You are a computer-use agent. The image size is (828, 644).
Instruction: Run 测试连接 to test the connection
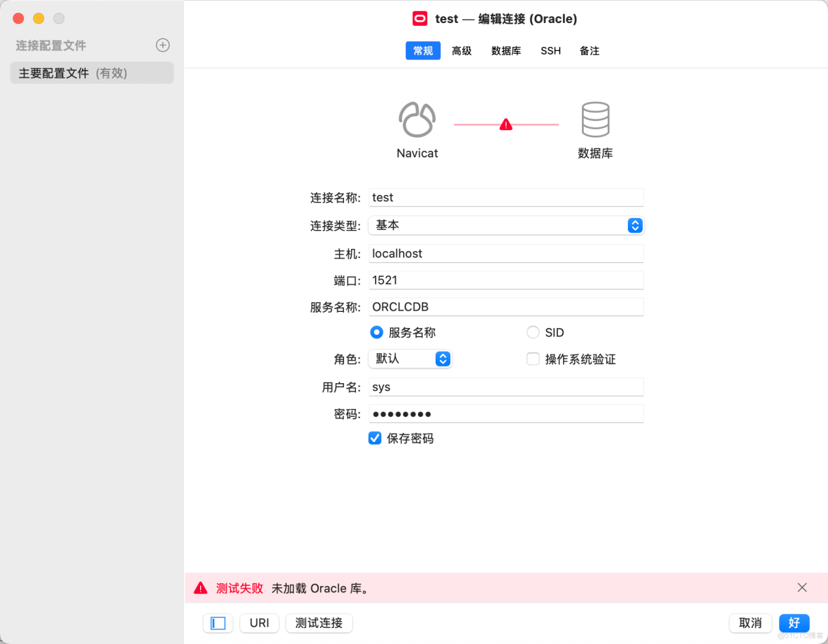pos(319,623)
